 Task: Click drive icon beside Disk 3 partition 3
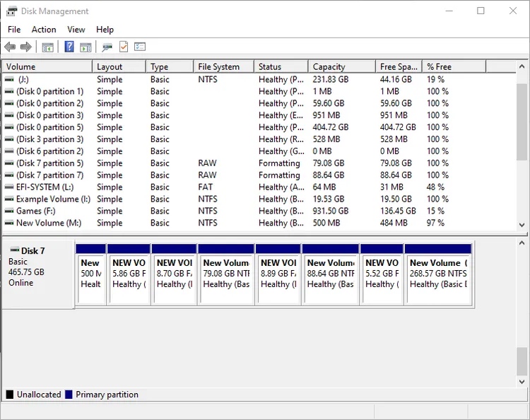tap(9, 139)
